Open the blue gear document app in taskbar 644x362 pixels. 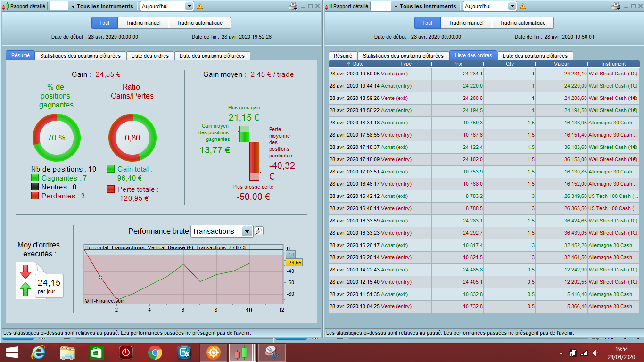[184, 353]
